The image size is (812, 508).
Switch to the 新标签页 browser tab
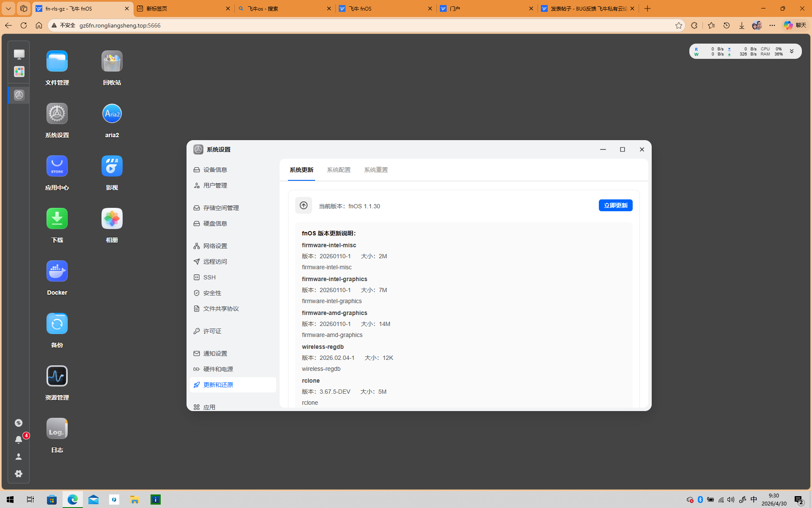pos(184,8)
